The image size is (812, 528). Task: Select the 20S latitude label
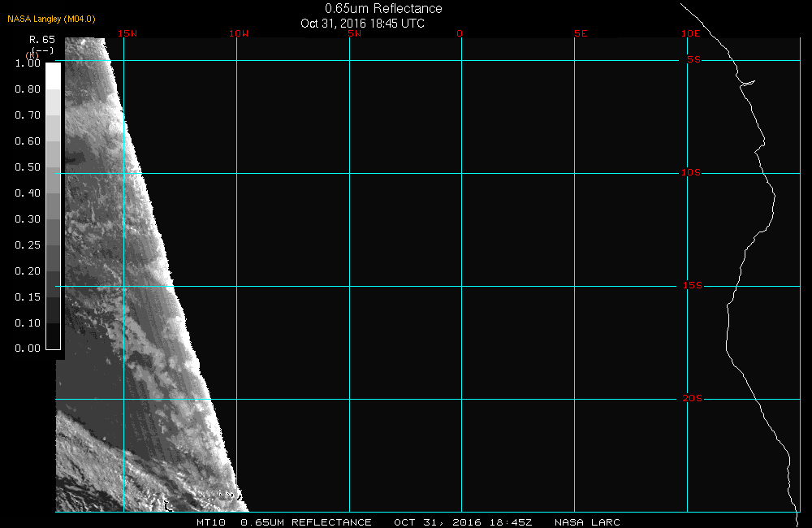click(691, 399)
